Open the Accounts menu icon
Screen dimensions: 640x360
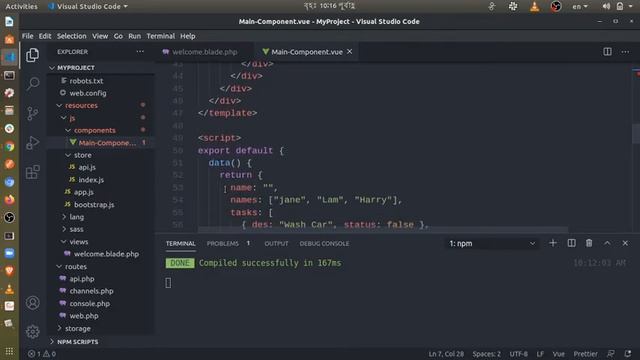(33, 302)
